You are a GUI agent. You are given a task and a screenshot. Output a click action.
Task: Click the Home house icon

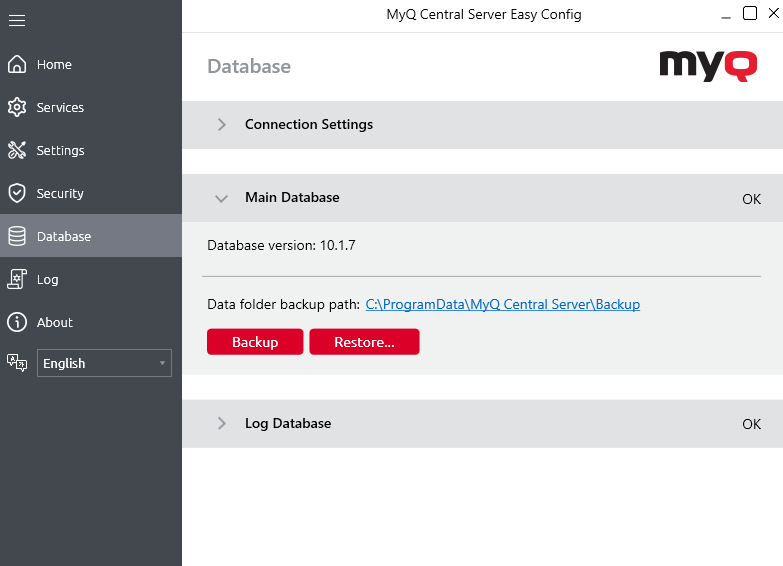pyautogui.click(x=17, y=65)
